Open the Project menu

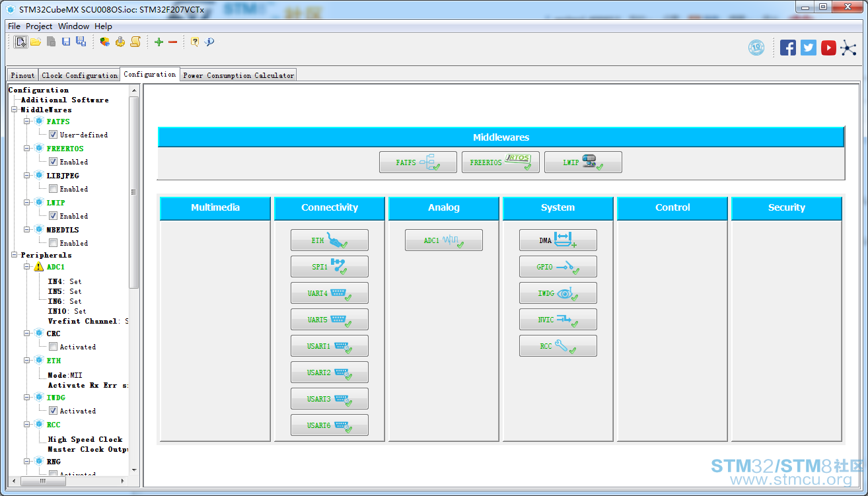pos(39,26)
